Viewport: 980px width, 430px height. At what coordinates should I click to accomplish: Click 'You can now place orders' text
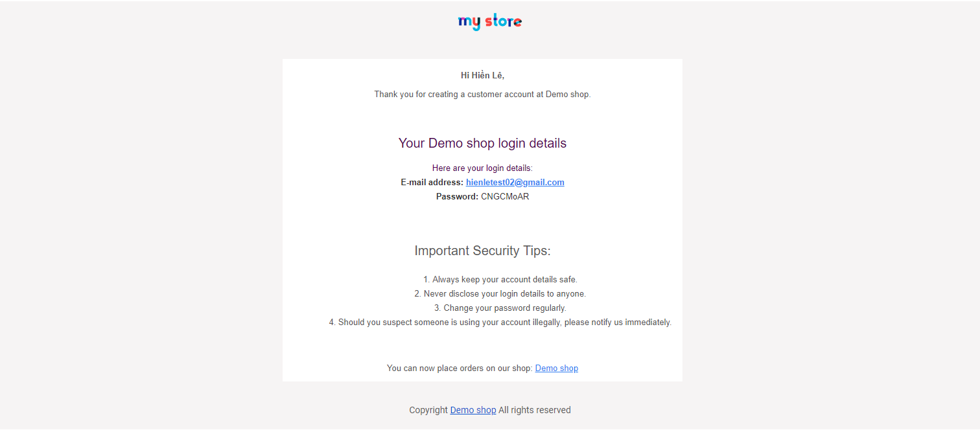(x=460, y=368)
